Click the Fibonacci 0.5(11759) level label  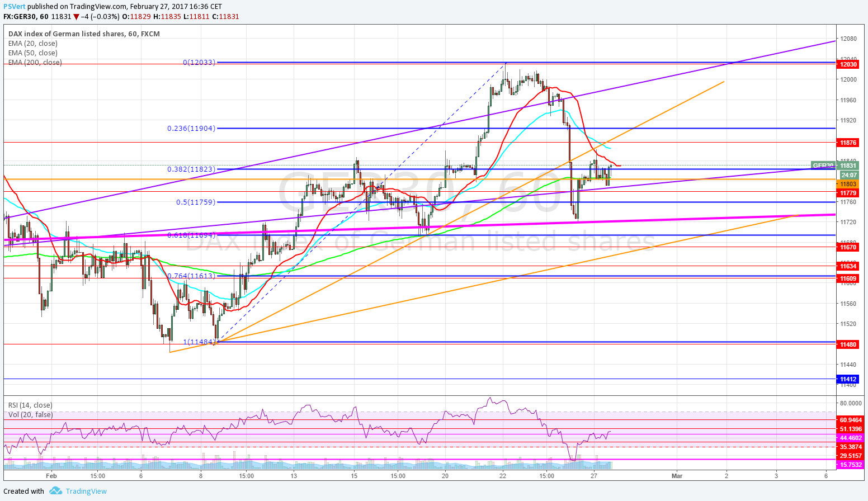coord(196,202)
